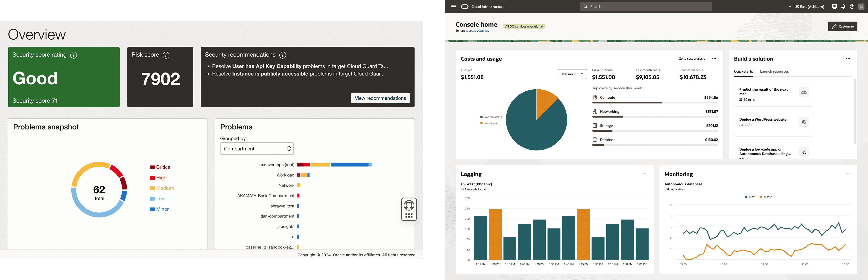Image resolution: width=868 pixels, height=280 pixels.
Task: Click the Risk score info icon
Action: coord(166,55)
